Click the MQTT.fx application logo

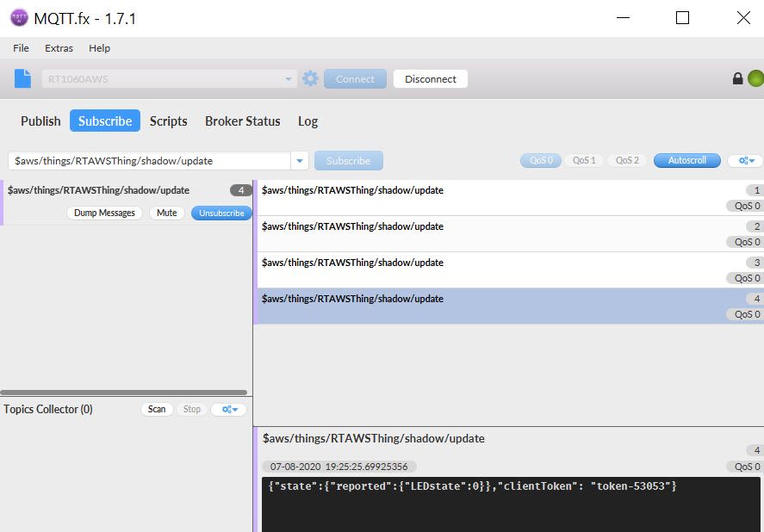coord(20,18)
